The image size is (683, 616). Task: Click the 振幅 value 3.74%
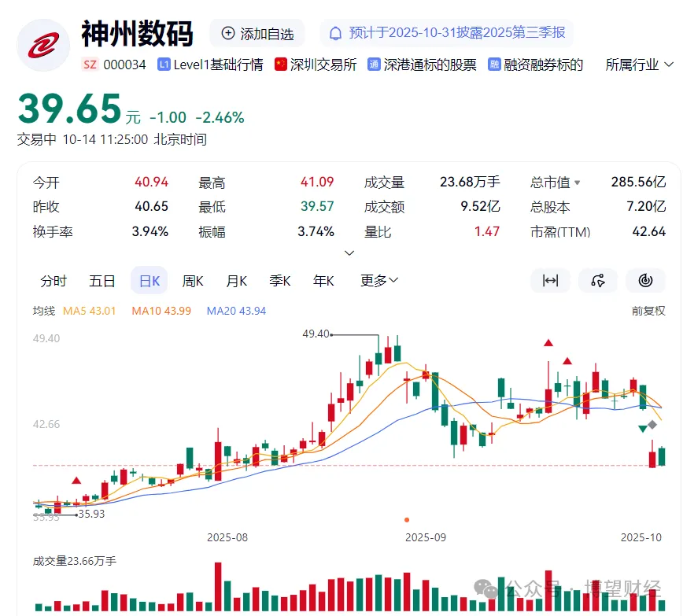pyautogui.click(x=316, y=231)
